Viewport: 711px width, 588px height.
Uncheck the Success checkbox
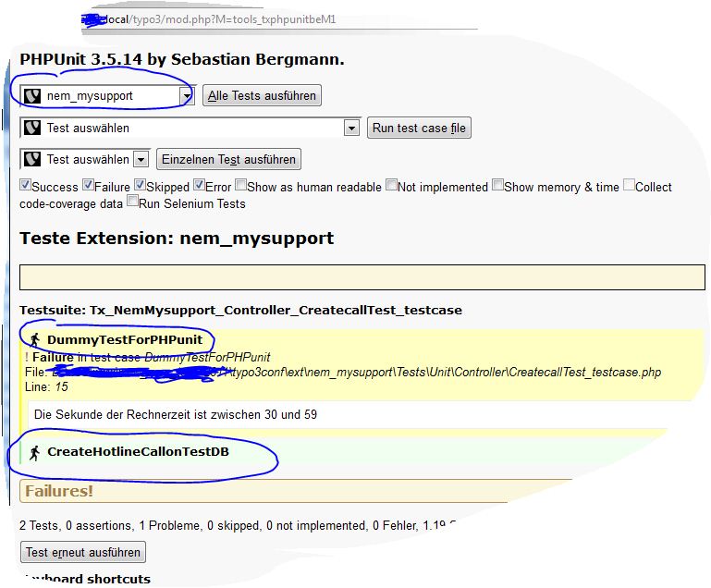(25, 185)
